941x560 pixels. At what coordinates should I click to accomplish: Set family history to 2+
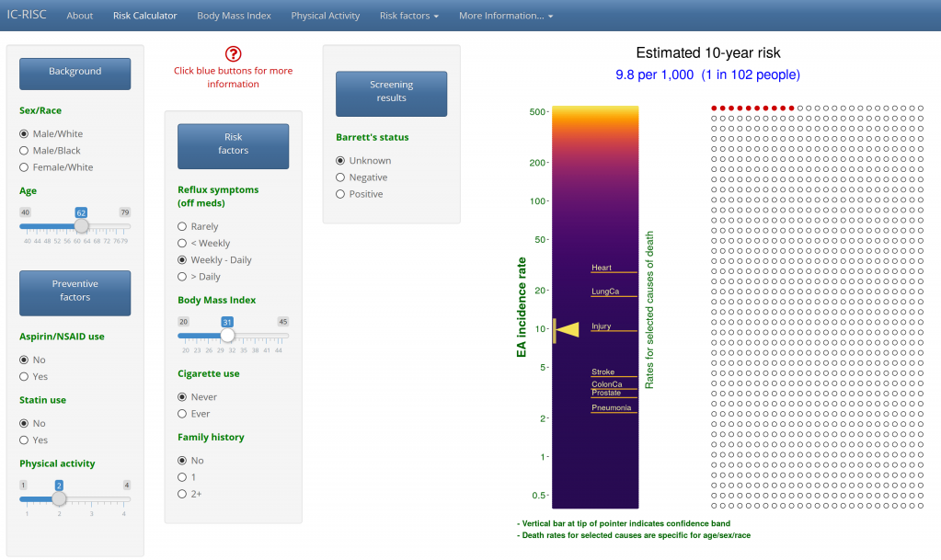181,494
